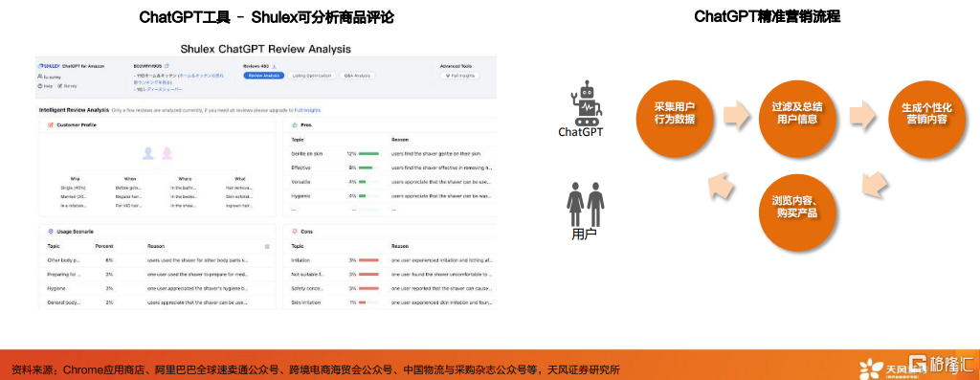Click the male customer avatar icon
The width and height of the screenshot is (980, 380).
coord(148,152)
